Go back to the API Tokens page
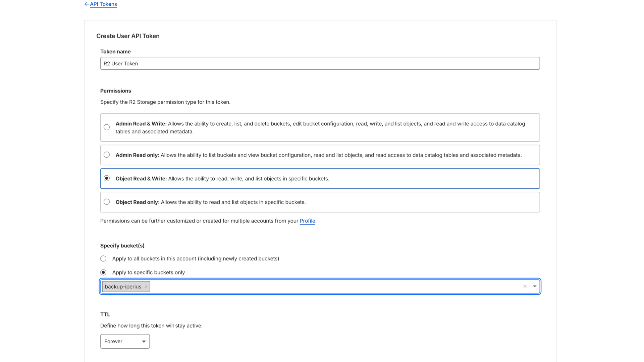Screen dimensions: 644x362 point(103,4)
